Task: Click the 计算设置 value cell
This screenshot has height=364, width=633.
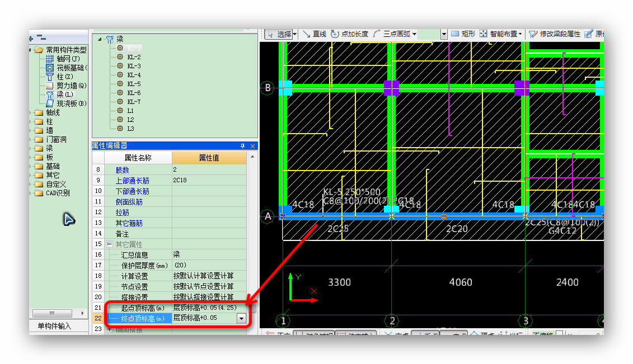Action: coord(209,276)
